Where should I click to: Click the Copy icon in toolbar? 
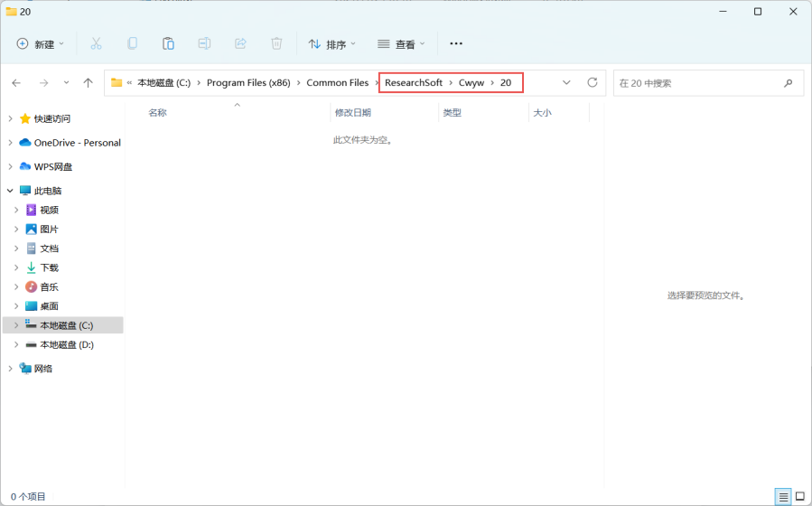[132, 43]
